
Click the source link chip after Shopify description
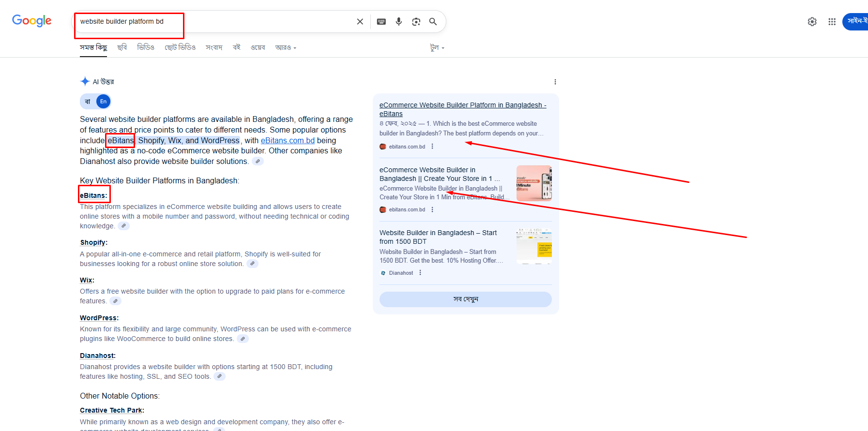pyautogui.click(x=252, y=264)
